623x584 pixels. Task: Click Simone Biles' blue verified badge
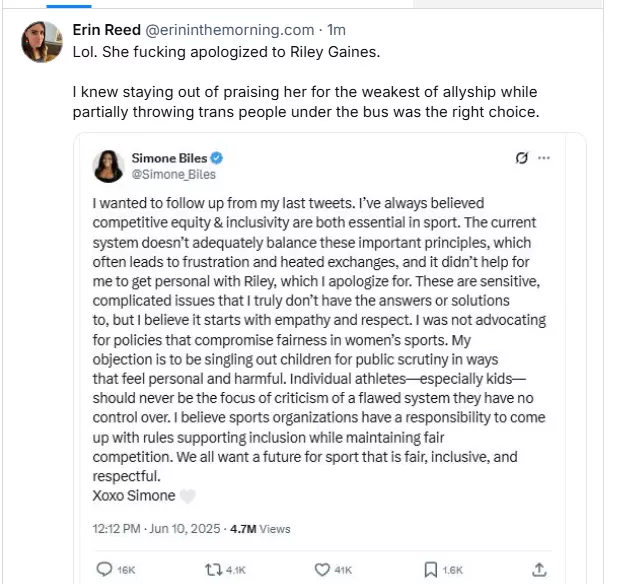click(x=215, y=158)
